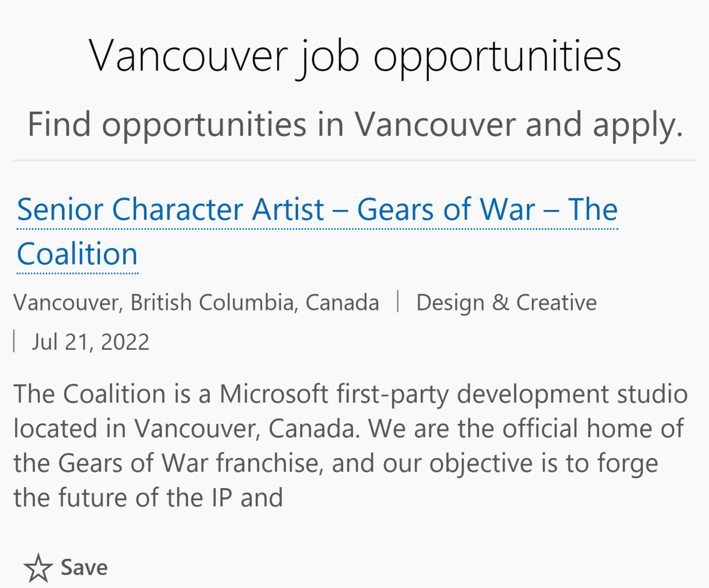Click the horizontal line below the subheading
Screen dimensions: 709x588
pyautogui.click(x=355, y=160)
